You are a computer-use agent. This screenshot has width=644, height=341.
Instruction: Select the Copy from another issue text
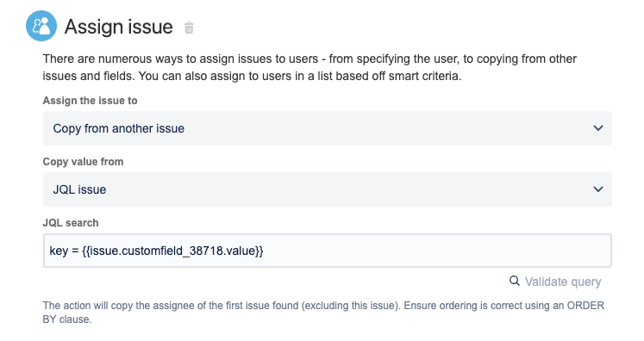(119, 128)
